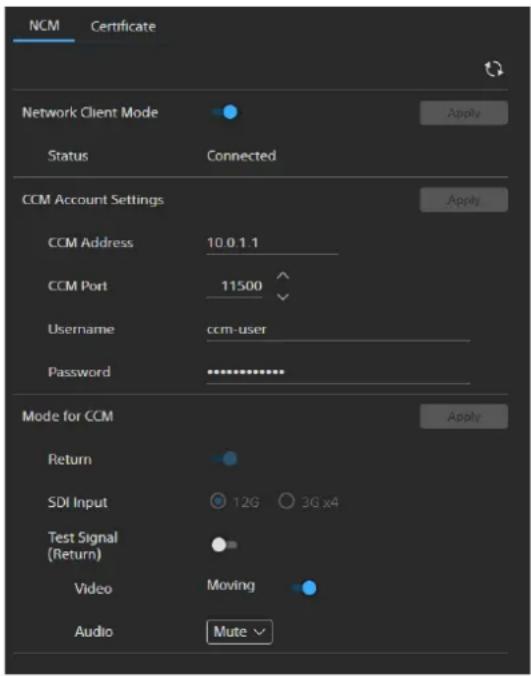The height and width of the screenshot is (676, 531).
Task: Switch to the Certificate tab
Action: (123, 26)
